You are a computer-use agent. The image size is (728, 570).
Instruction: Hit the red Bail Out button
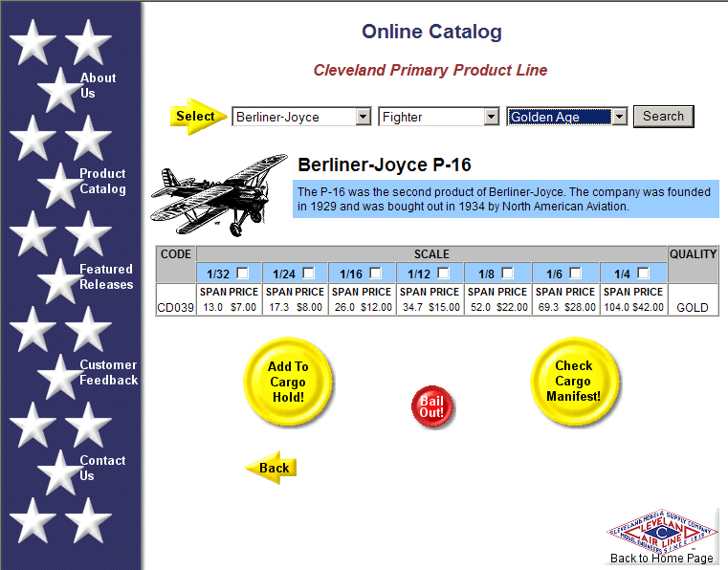[432, 407]
